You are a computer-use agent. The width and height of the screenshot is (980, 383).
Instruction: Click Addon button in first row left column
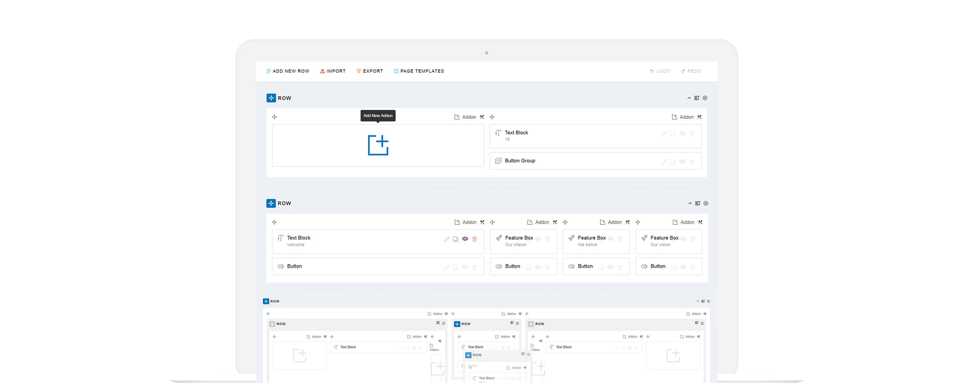(465, 117)
